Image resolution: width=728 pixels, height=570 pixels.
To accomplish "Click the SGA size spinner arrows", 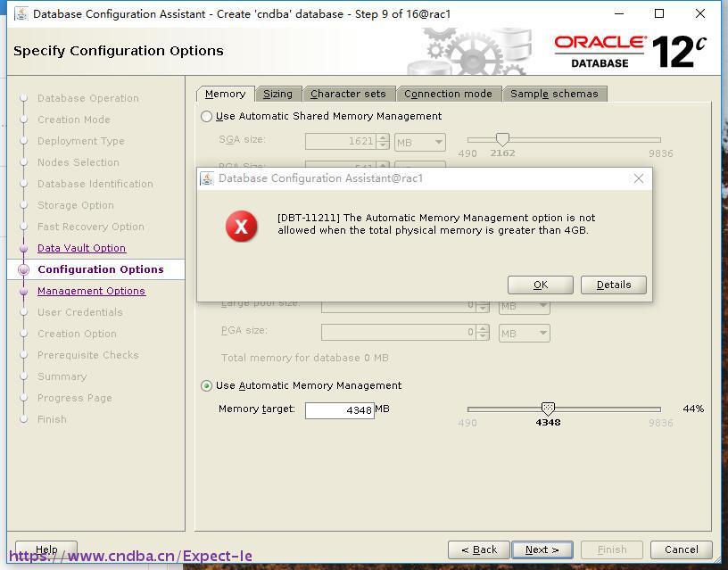I will (383, 142).
